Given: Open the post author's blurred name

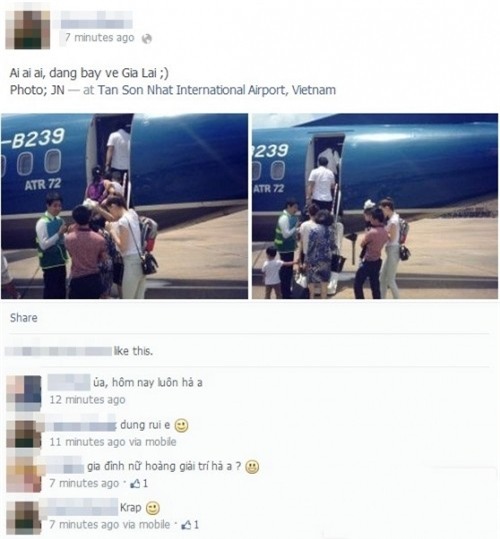Looking at the screenshot, I should (97, 19).
